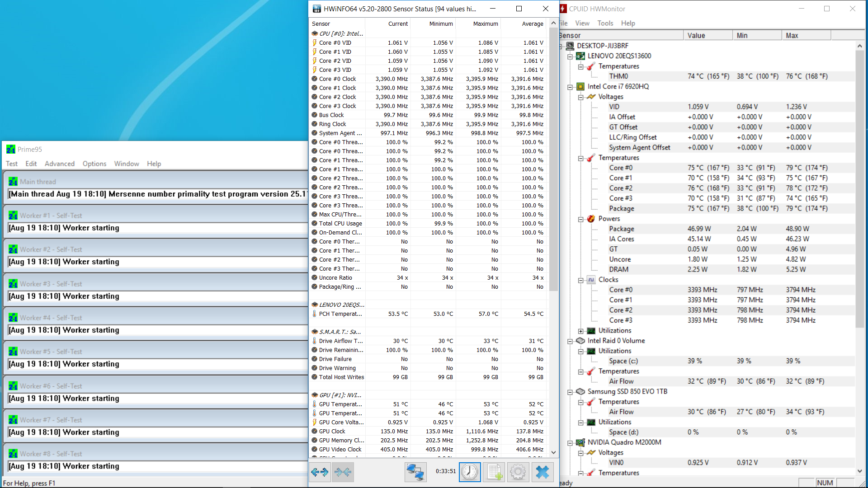868x488 pixels.
Task: Collapse the Clocks branch in HWMonitor
Action: click(581, 280)
